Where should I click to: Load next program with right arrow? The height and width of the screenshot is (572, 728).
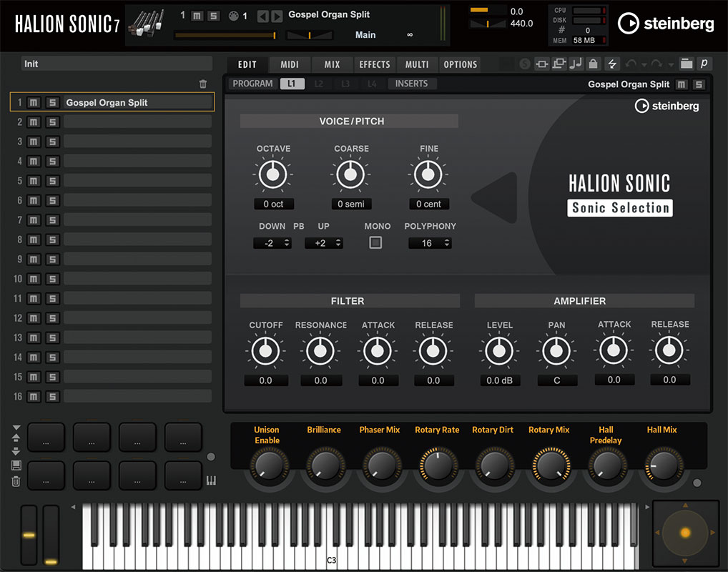click(x=277, y=16)
